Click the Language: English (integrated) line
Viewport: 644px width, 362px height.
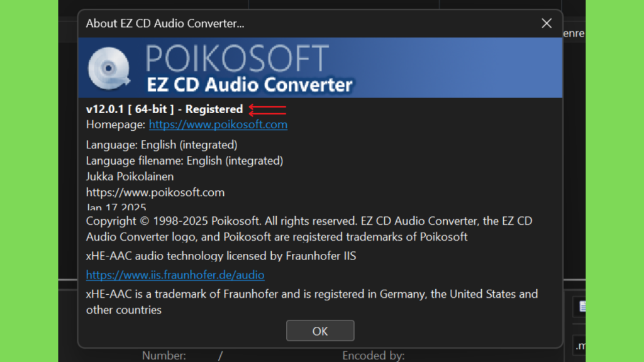point(162,145)
